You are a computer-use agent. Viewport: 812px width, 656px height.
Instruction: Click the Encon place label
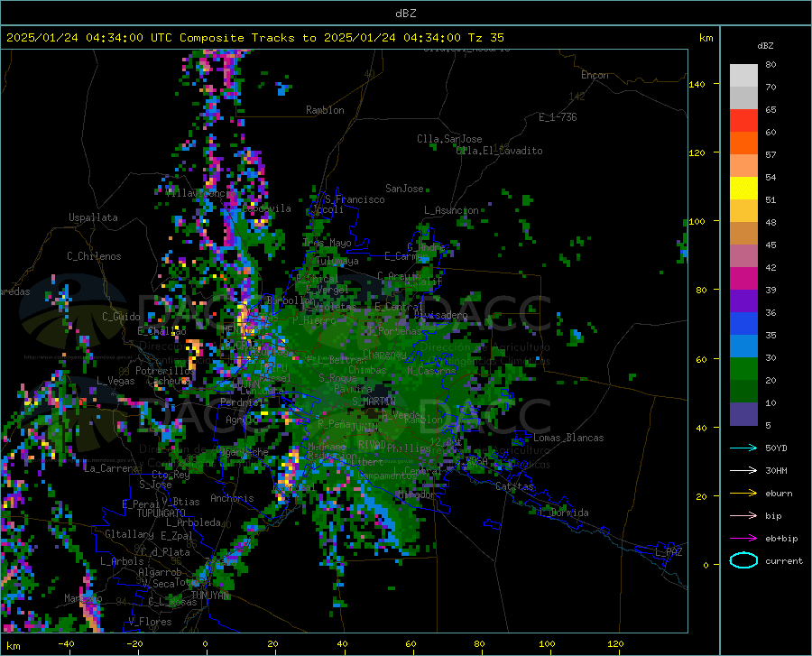click(595, 75)
